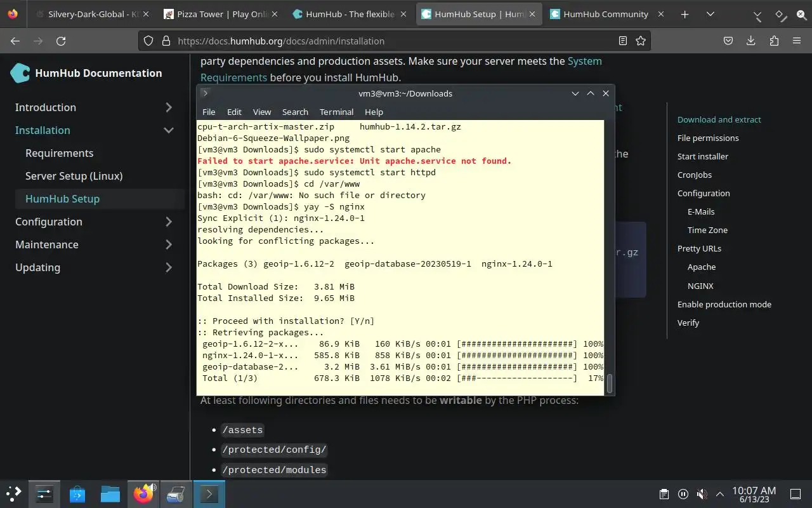Reload the page with the refresh icon
Screen dimensions: 812x508
tap(61, 41)
